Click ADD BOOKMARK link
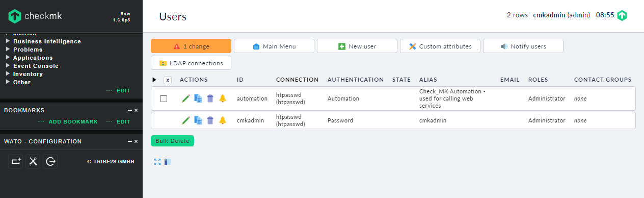The height and width of the screenshot is (198, 644). (x=73, y=122)
